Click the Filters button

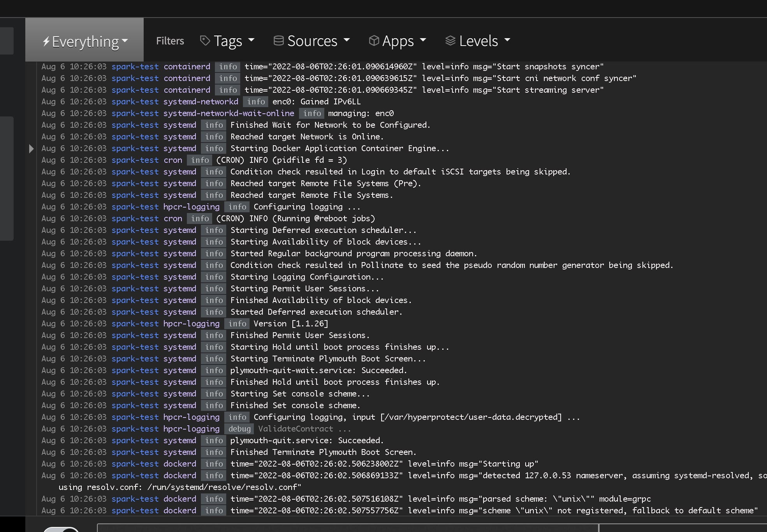pos(170,40)
